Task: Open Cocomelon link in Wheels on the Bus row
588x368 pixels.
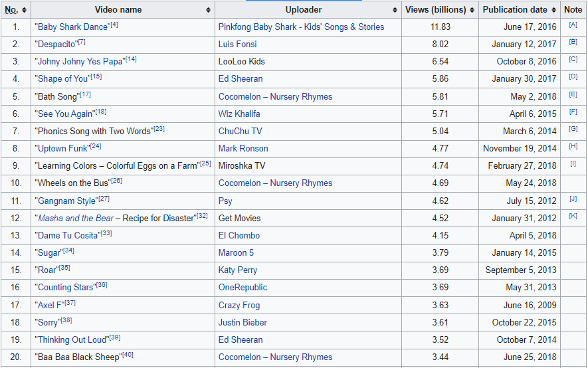Action: pos(275,183)
